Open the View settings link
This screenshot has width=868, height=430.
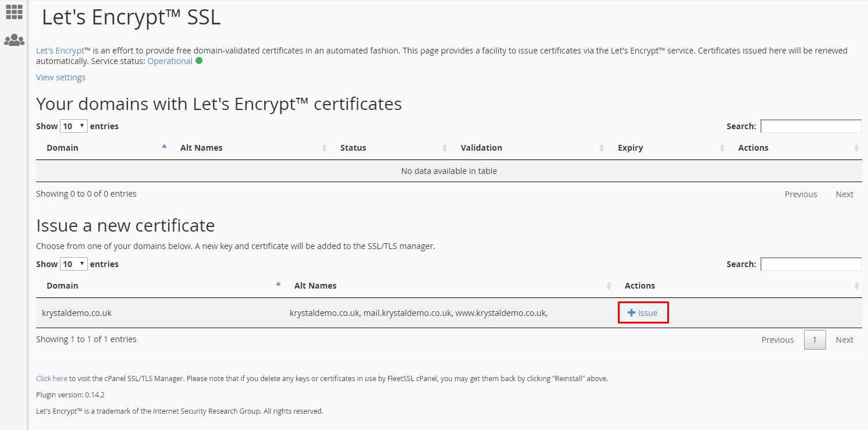[61, 77]
